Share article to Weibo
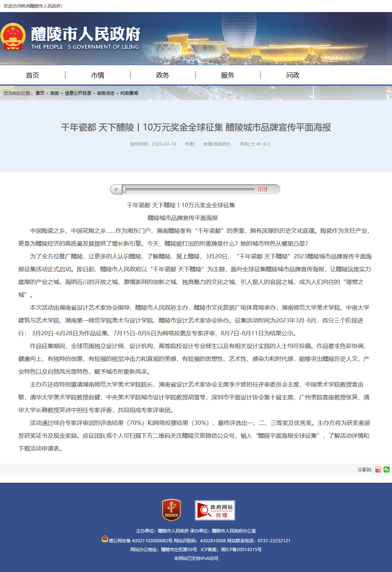Image resolution: width=392 pixels, height=572 pixels. pyautogui.click(x=378, y=470)
